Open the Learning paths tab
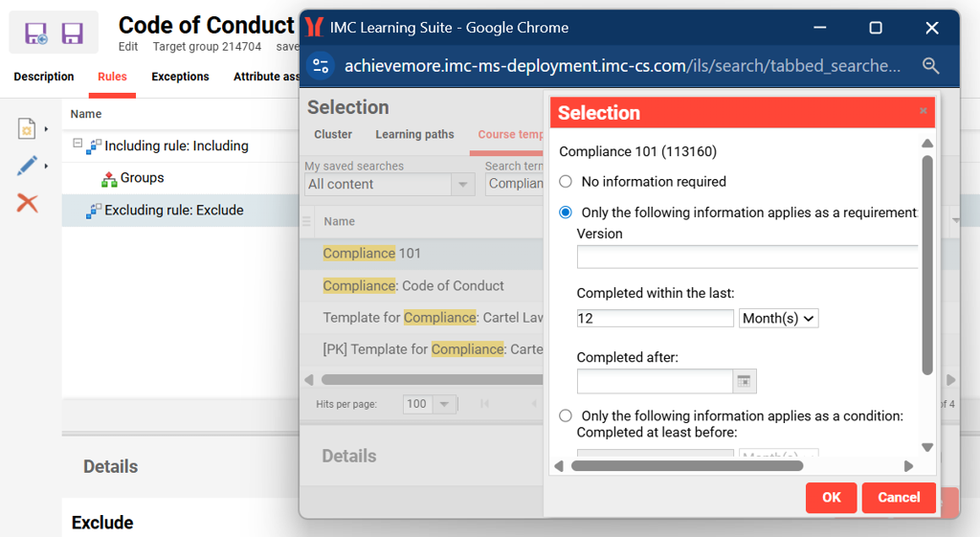 tap(414, 135)
